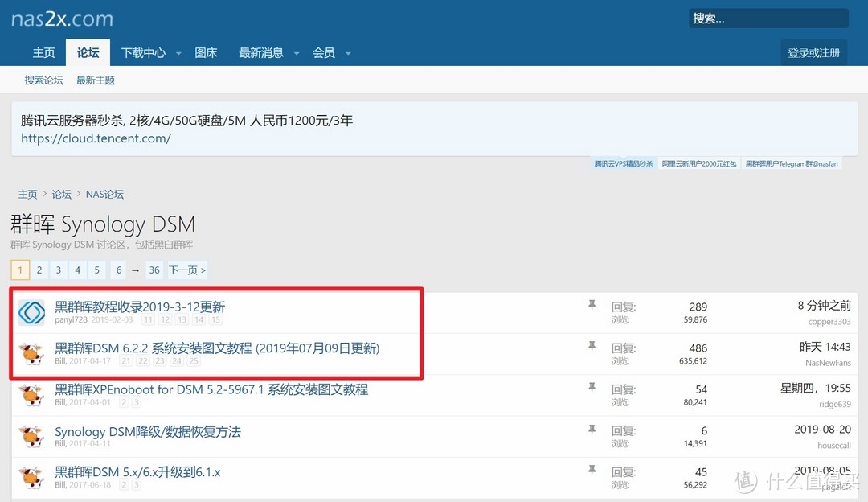Click the pin icon on 黑群晖教程收录2019-3-12更新 row
Viewport: 868px width, 502px height.
592,304
